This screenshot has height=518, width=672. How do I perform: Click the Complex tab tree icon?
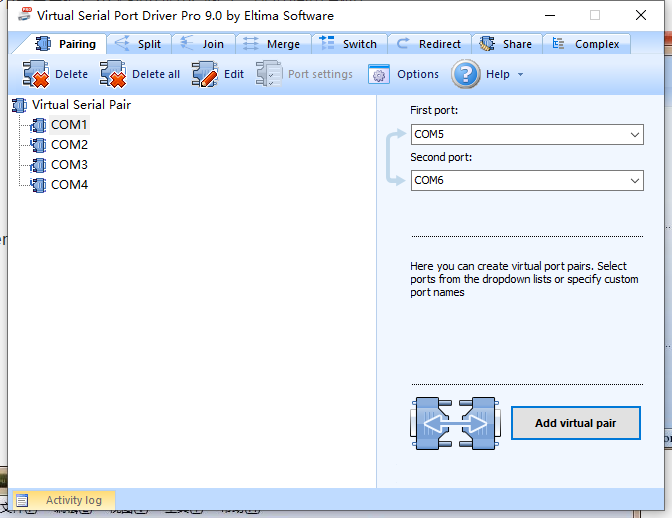558,43
